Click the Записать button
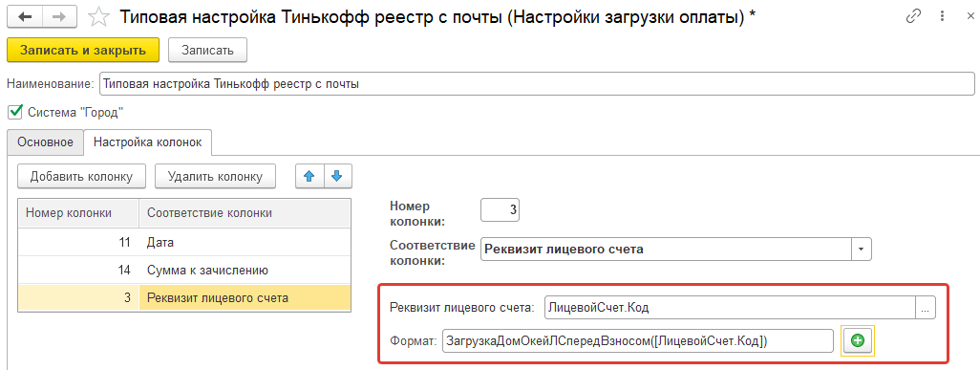The width and height of the screenshot is (980, 370). click(207, 51)
